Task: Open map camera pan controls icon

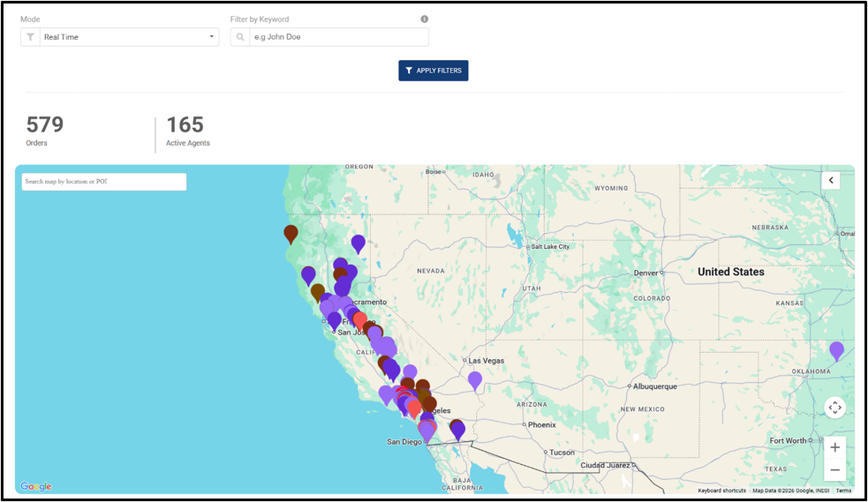Action: point(834,408)
